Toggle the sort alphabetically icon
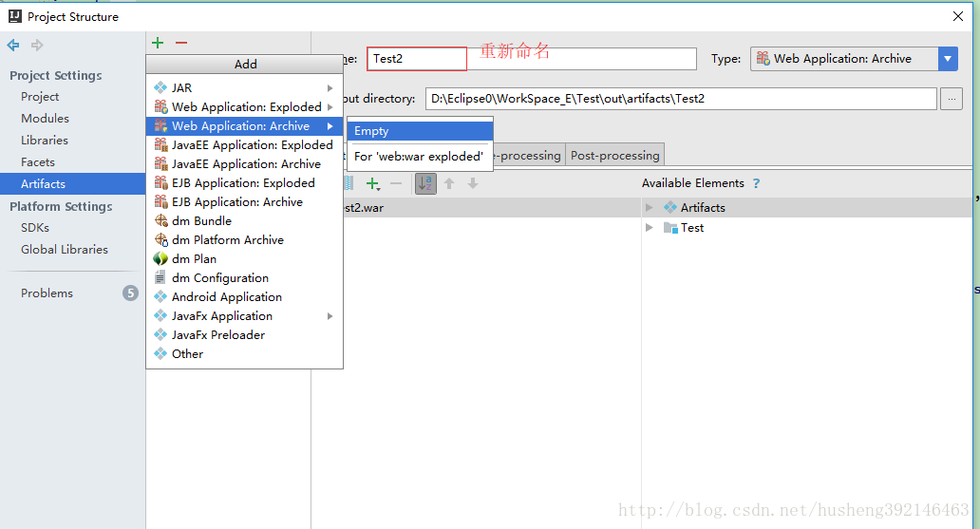 tap(425, 183)
